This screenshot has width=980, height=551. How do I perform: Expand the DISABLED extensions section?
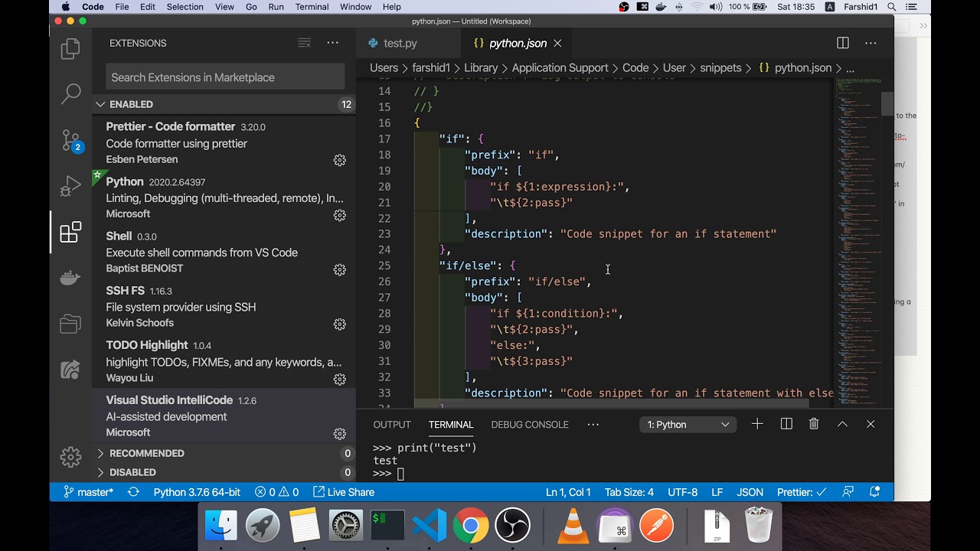(224, 472)
